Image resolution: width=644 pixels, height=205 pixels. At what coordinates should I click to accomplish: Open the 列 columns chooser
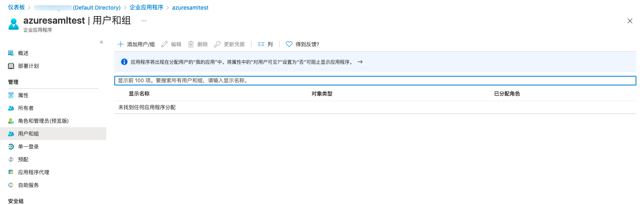point(265,44)
